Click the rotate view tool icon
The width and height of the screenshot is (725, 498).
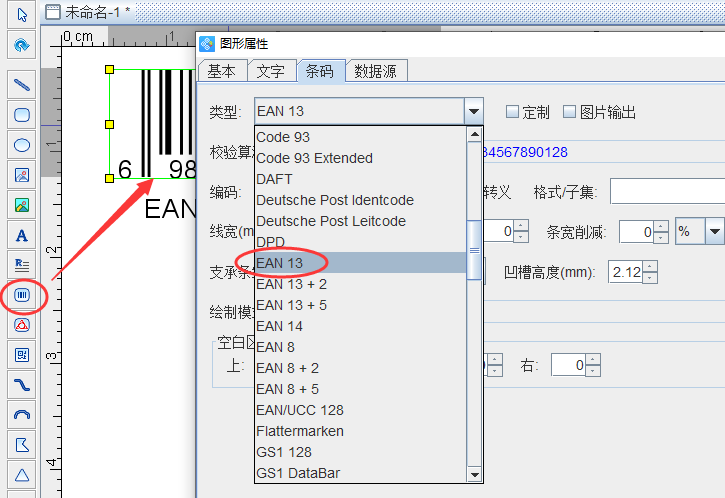tap(22, 45)
